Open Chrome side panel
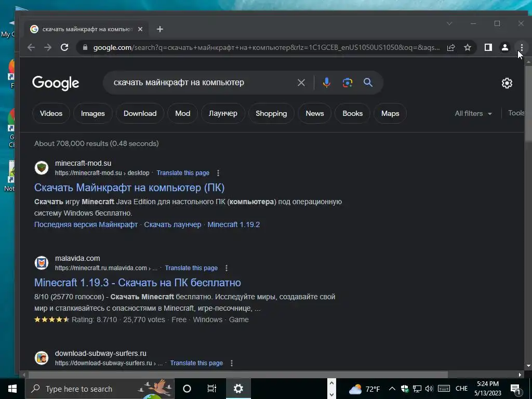This screenshot has width=532, height=399. [488, 47]
